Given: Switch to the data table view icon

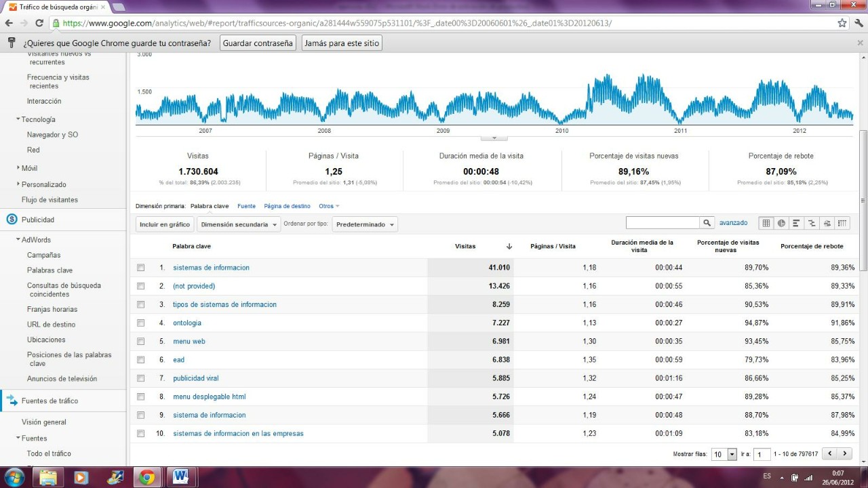Looking at the screenshot, I should tap(766, 223).
